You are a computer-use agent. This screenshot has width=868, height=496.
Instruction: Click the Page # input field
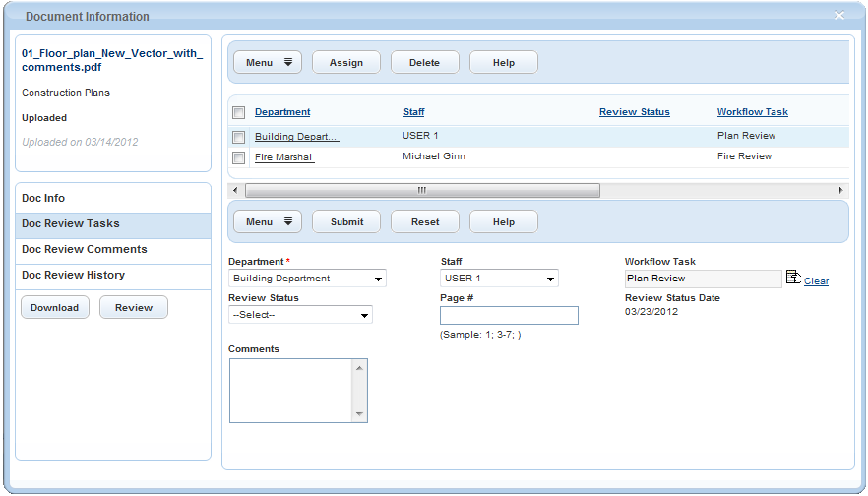coord(509,316)
